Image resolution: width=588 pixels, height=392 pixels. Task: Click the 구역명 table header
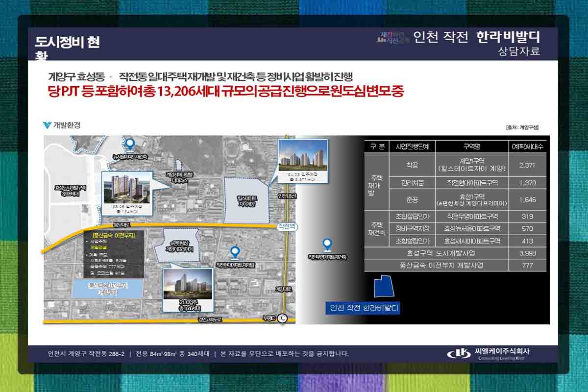coord(472,147)
